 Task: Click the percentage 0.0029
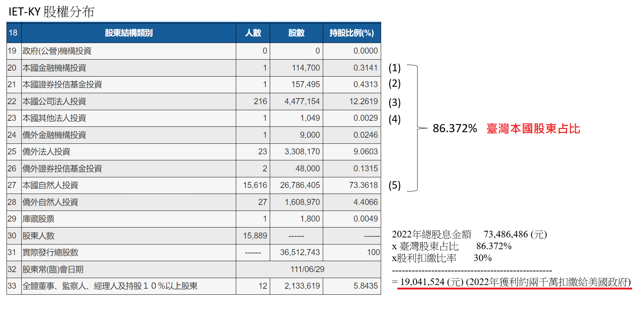coord(366,118)
